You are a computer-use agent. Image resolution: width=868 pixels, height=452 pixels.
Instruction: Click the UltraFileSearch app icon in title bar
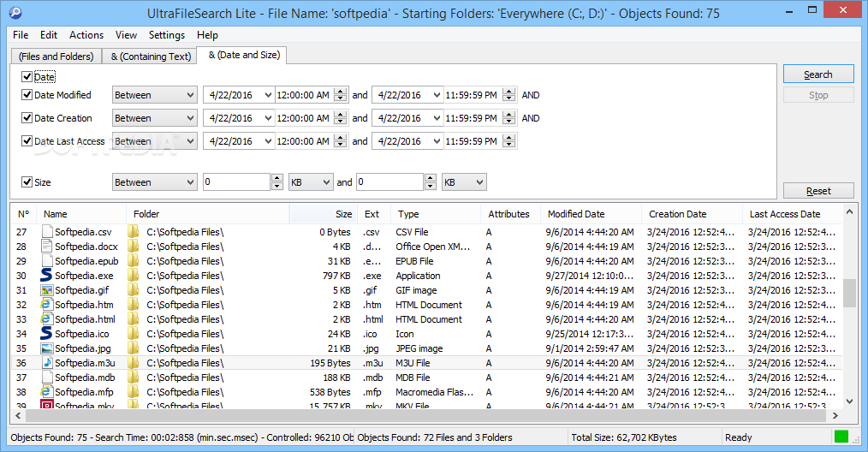pos(15,12)
